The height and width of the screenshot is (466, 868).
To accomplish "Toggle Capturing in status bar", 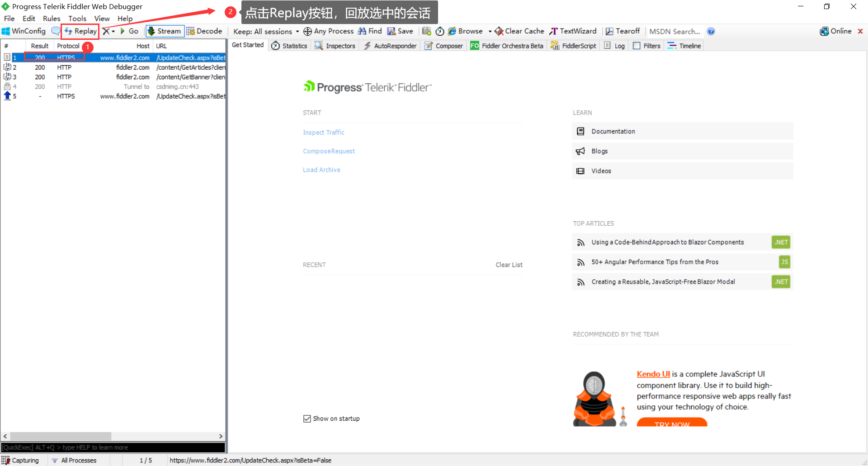I will pos(21,460).
